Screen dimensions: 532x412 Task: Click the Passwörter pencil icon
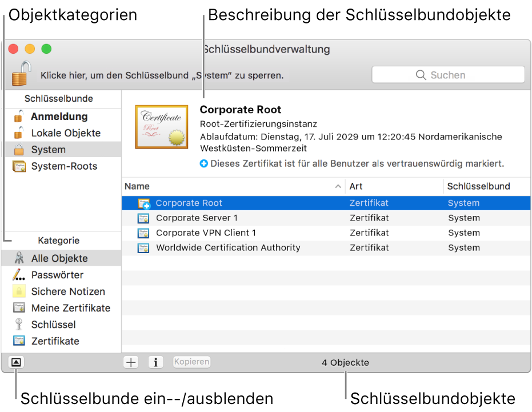[x=19, y=274]
